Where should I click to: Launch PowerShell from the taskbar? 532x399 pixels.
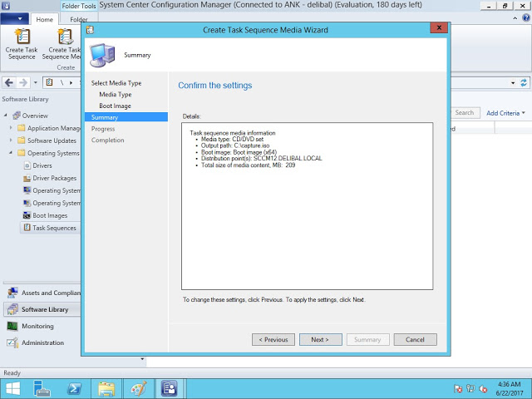click(x=74, y=388)
